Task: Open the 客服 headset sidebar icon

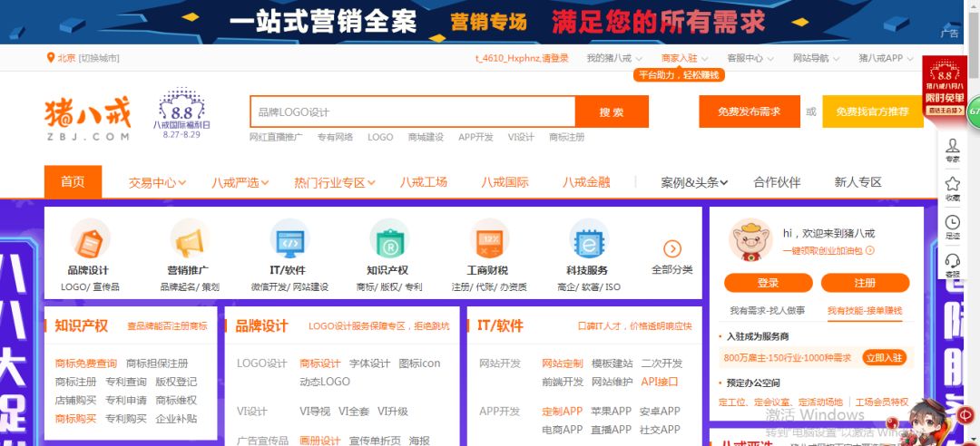Action: [952, 266]
